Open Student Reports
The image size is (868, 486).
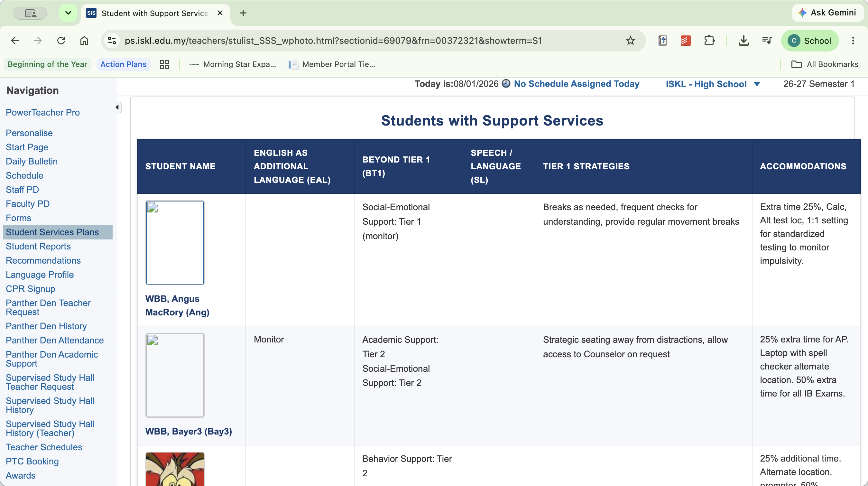click(x=38, y=246)
